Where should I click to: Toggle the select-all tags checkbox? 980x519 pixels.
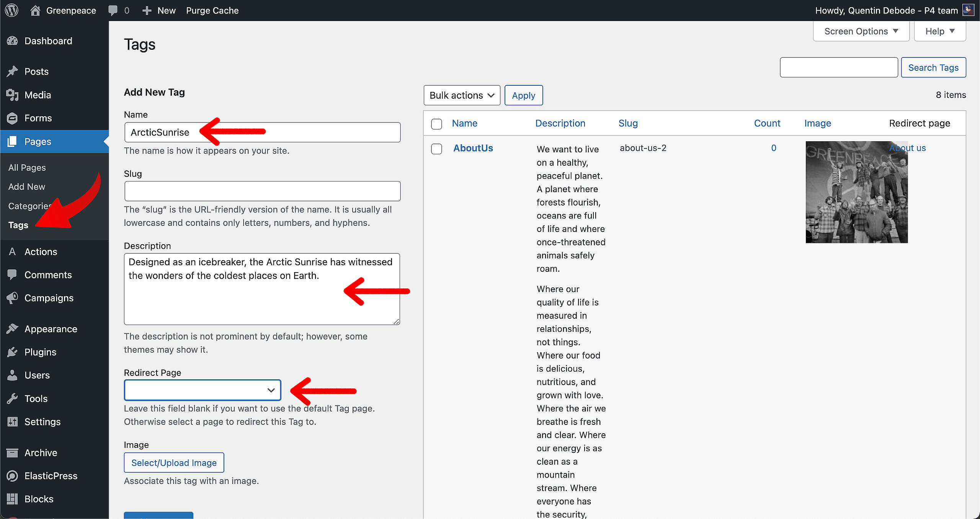click(x=436, y=124)
